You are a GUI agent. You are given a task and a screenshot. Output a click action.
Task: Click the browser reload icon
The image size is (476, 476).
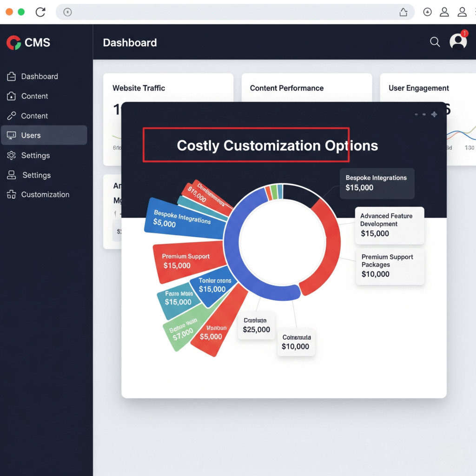40,12
